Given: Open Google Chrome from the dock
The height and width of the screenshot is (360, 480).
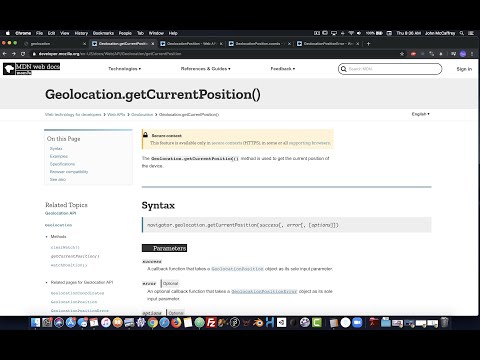Looking at the screenshot, I should [x=153, y=322].
